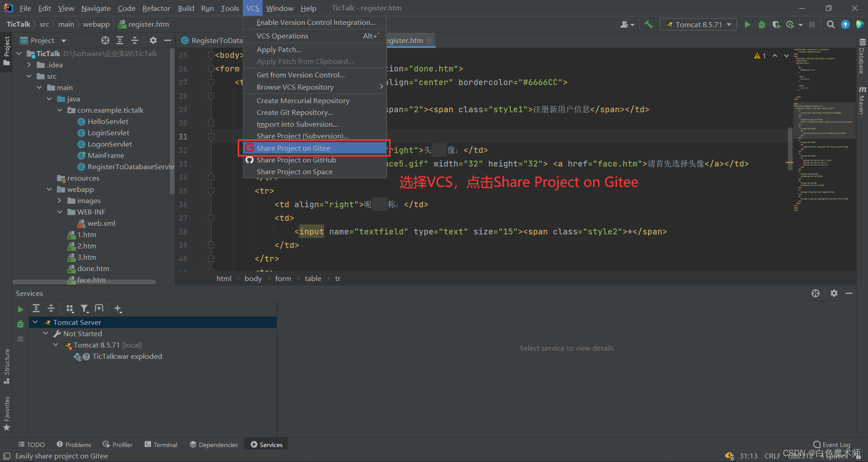This screenshot has height=462, width=868.
Task: Choose Enable Version Control Integration...
Action: click(314, 22)
